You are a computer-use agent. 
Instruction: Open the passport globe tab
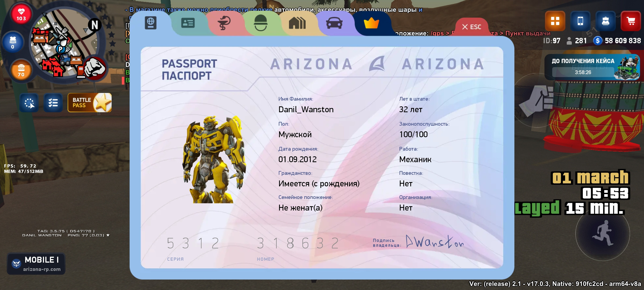pos(151,23)
